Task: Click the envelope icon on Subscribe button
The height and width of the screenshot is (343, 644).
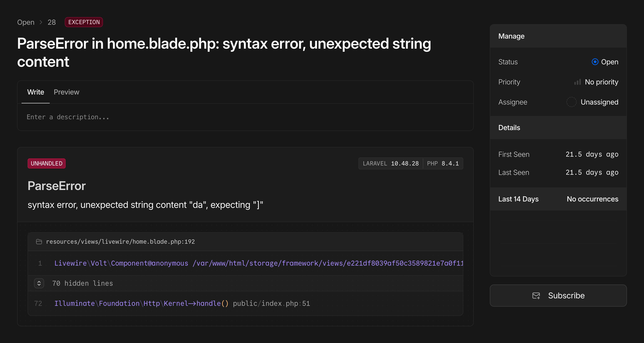Action: [536, 296]
